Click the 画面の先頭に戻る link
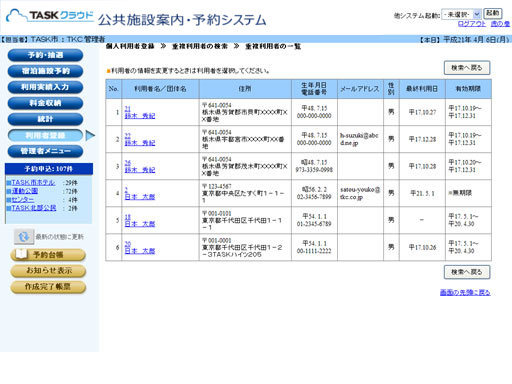Viewport: 512px width, 384px height. [x=465, y=292]
